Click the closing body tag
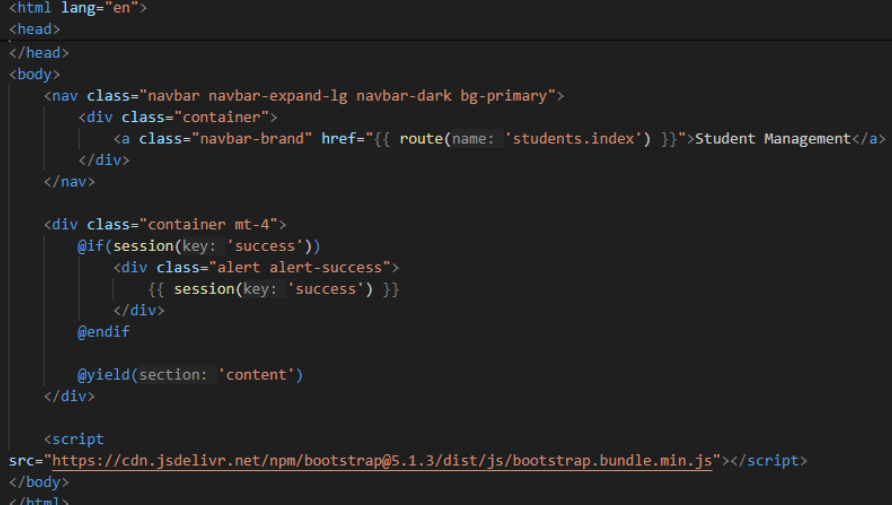Image resolution: width=892 pixels, height=505 pixels. tap(39, 482)
